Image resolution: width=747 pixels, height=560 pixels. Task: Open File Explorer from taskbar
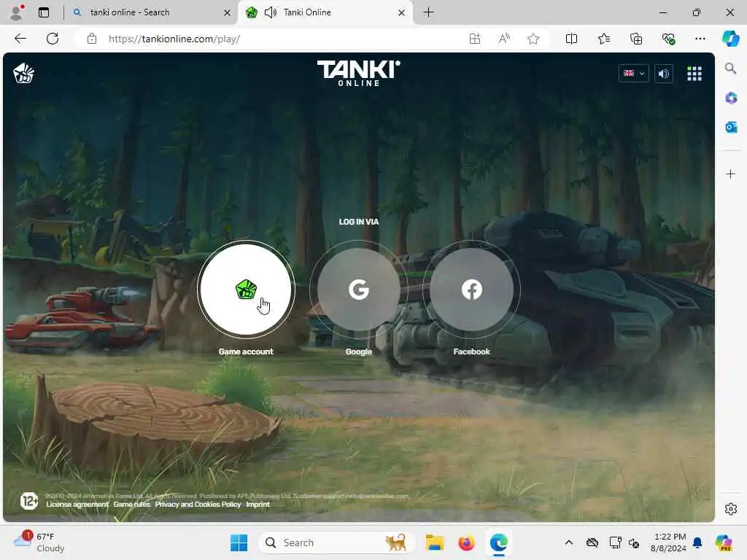[435, 542]
